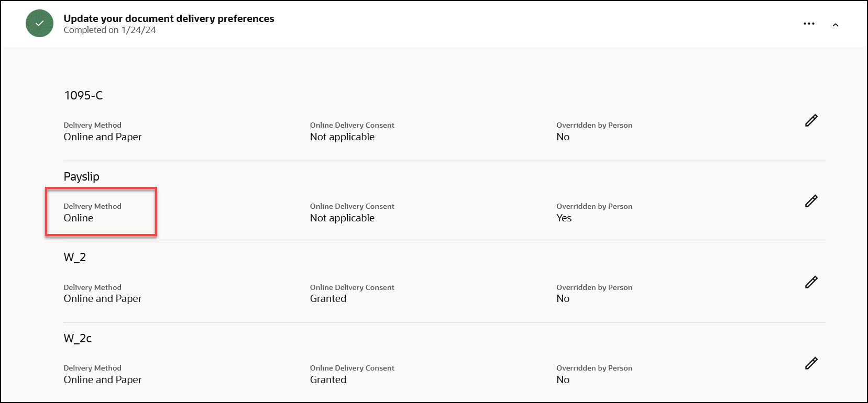The height and width of the screenshot is (403, 868).
Task: Click the green completed checkmark icon
Action: tap(39, 24)
